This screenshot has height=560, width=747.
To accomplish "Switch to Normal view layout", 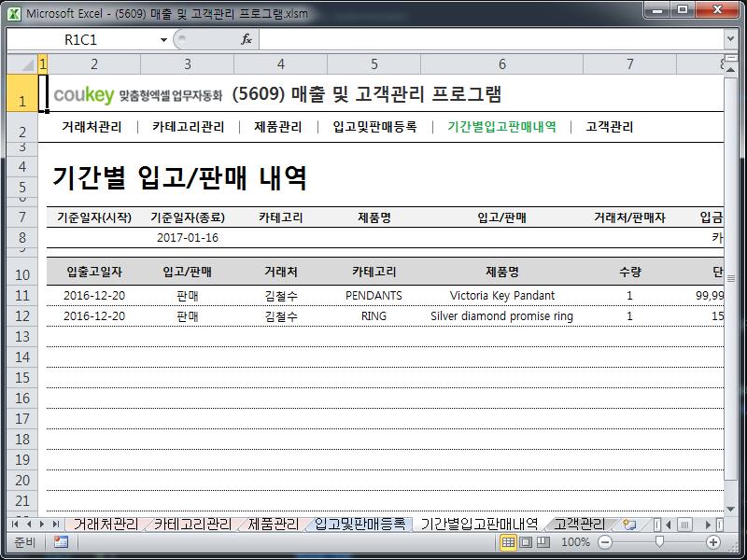I will point(508,542).
